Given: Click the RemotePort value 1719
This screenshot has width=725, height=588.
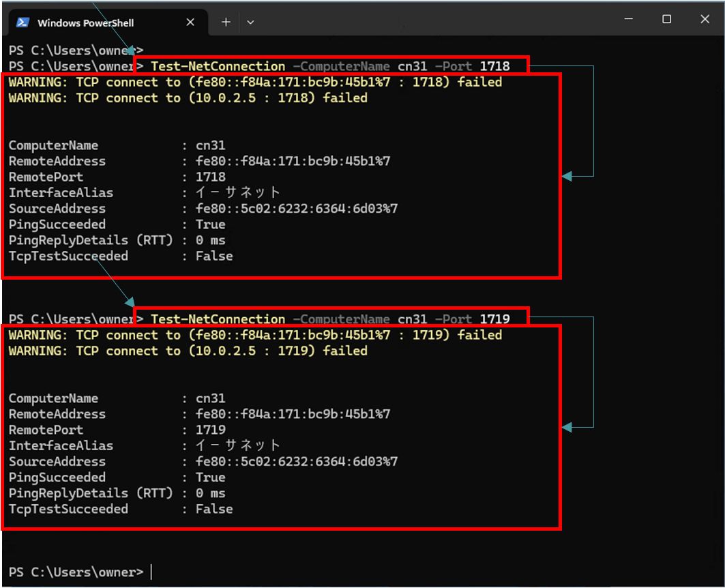Looking at the screenshot, I should (x=210, y=430).
